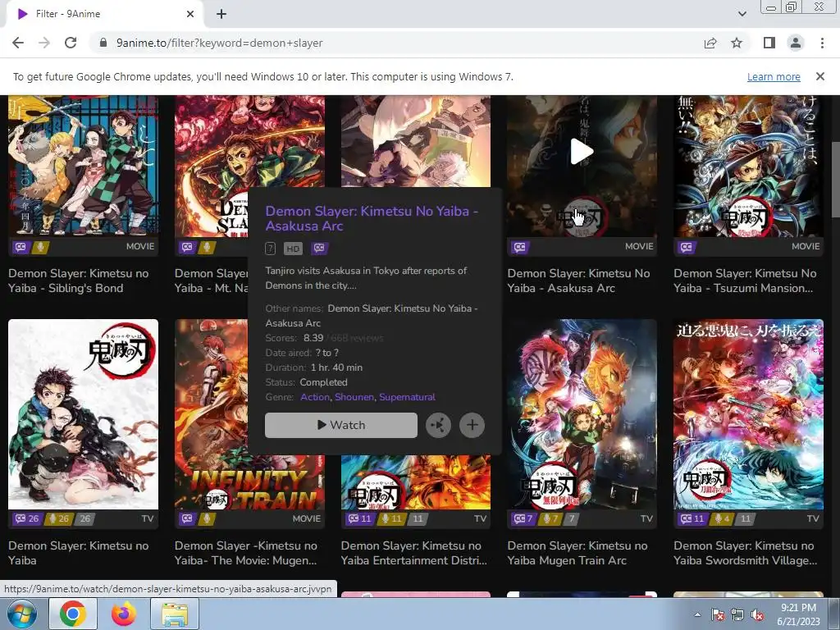840x630 pixels.
Task: Show hidden system tray icons
Action: (x=697, y=614)
